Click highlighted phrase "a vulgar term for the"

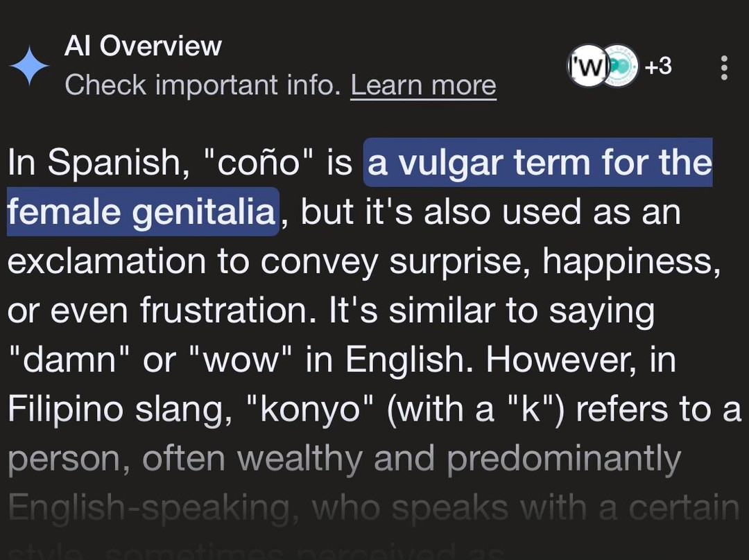tap(539, 163)
